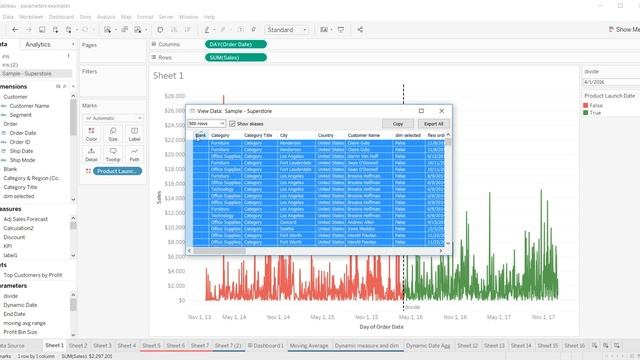Select Sample - Superstore data source
Viewport: 640px width, 360px height.
point(27,74)
